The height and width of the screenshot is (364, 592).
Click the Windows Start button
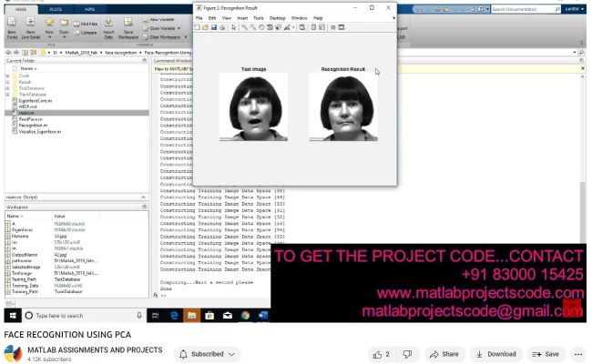click(13, 316)
